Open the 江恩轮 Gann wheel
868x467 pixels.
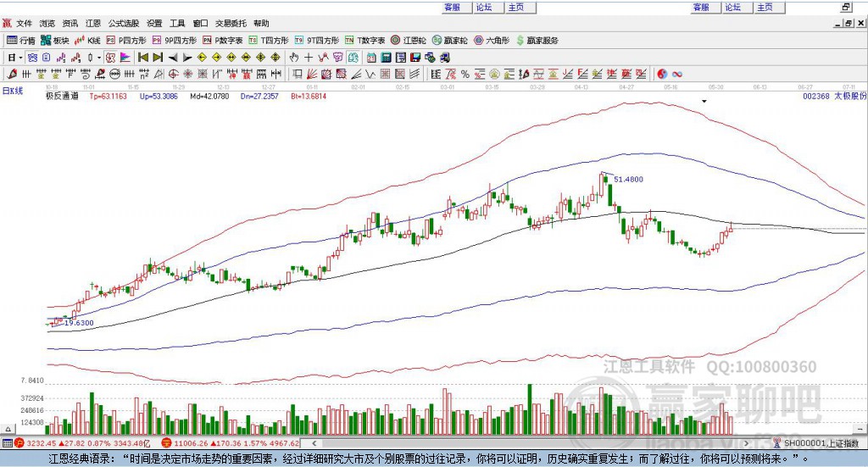(409, 41)
